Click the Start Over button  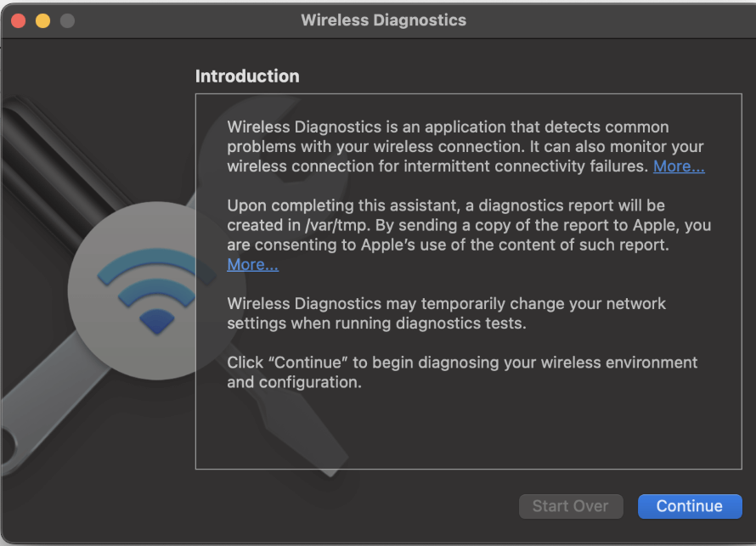(570, 506)
